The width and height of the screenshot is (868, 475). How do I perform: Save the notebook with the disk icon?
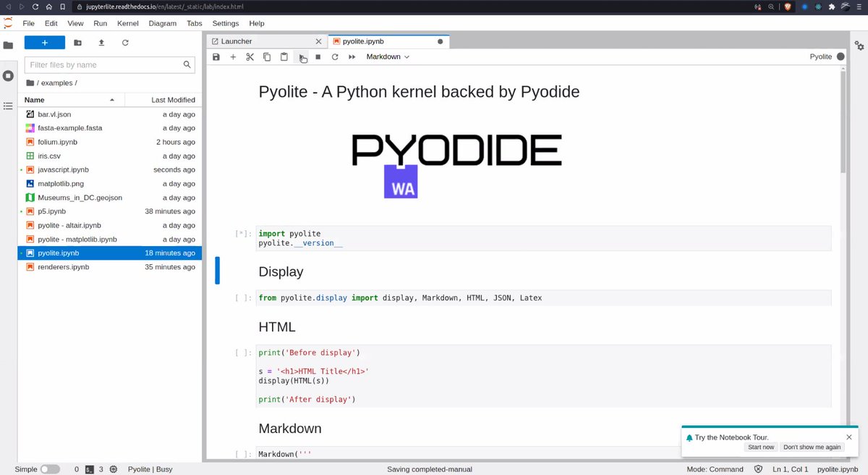(x=216, y=56)
